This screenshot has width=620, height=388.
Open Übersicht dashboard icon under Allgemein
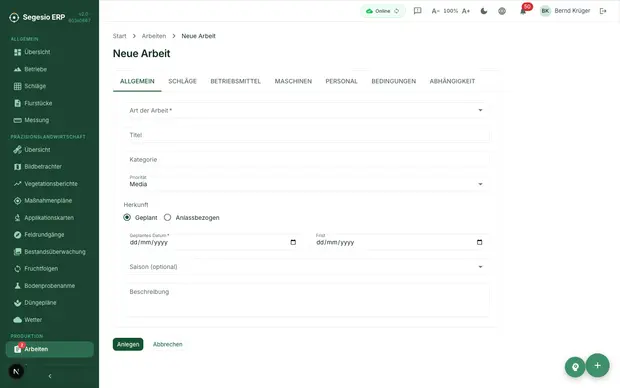click(17, 52)
